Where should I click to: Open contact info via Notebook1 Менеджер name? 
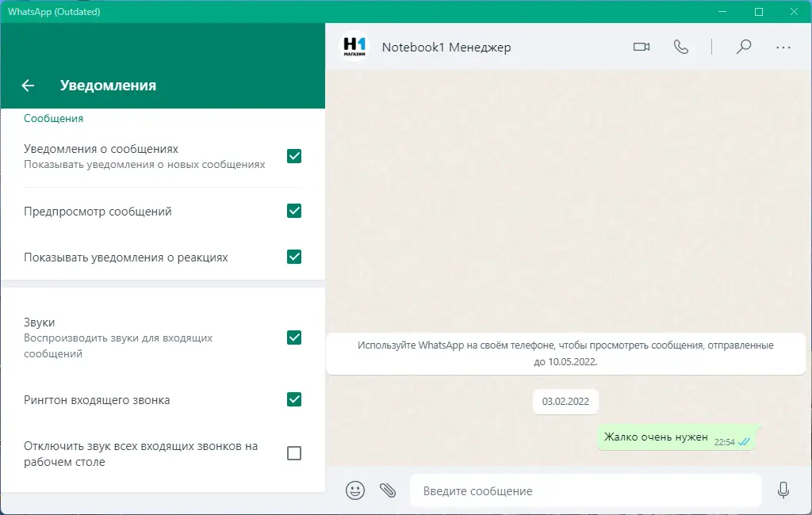pos(446,47)
